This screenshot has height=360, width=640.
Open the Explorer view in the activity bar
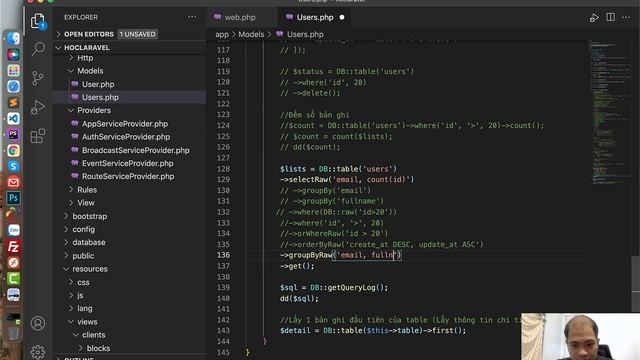point(38,21)
